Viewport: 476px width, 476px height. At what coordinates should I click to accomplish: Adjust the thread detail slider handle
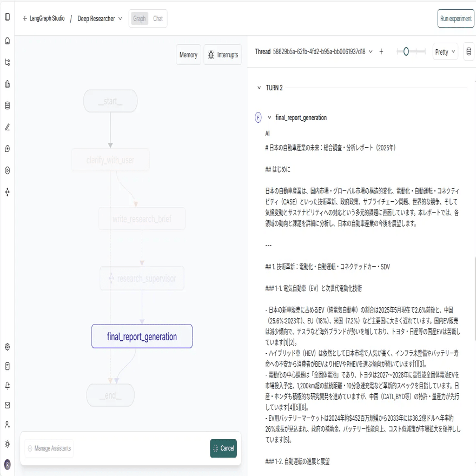coord(406,51)
